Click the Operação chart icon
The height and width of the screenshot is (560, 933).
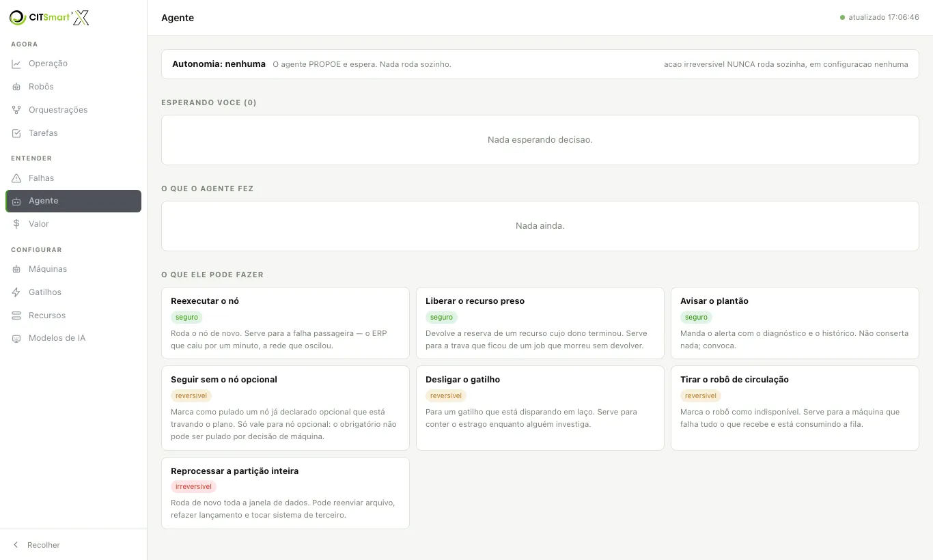[16, 64]
